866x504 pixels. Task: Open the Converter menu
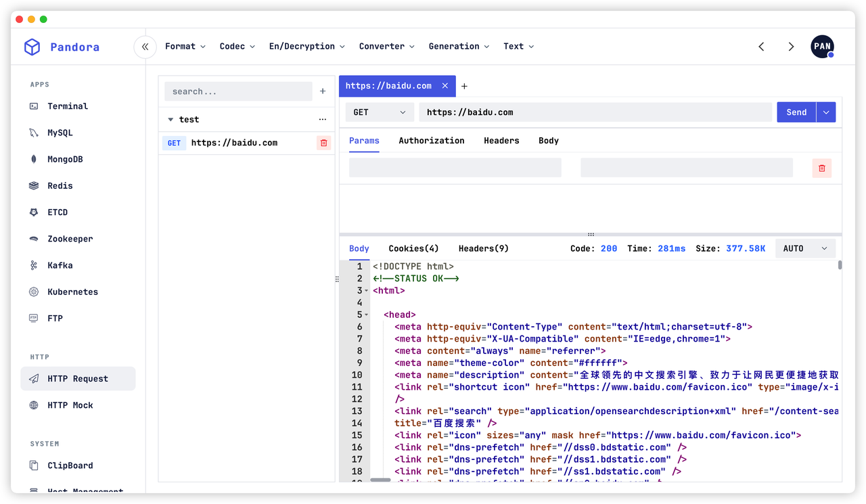[386, 46]
